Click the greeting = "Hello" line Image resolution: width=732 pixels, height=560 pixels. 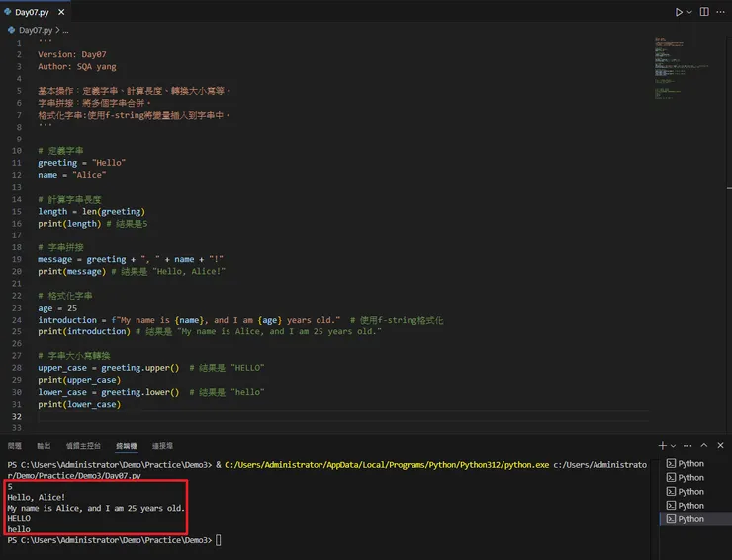point(82,163)
